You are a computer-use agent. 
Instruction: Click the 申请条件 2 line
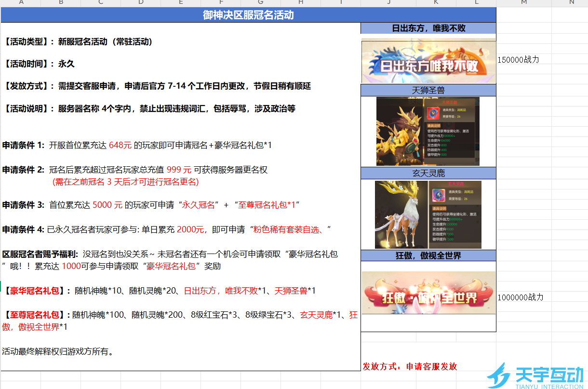[135, 170]
